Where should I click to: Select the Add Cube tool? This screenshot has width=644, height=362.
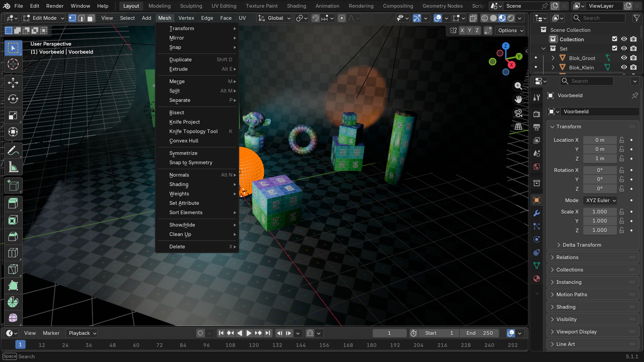tap(13, 185)
